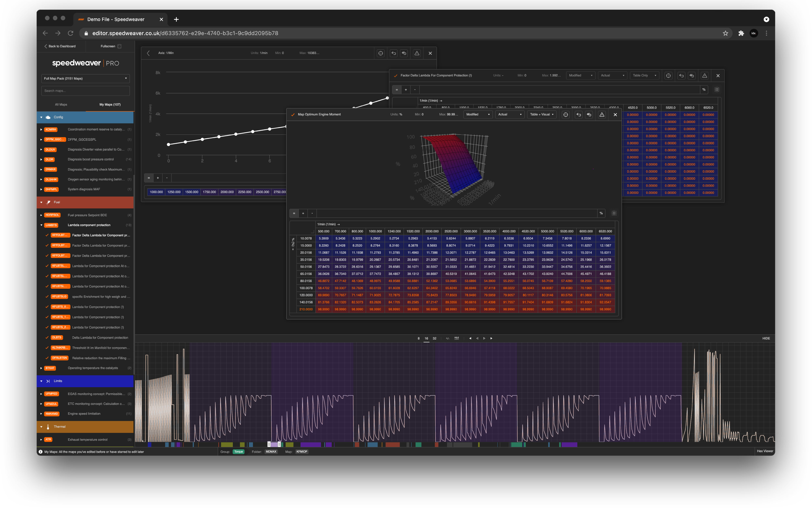
Task: Click the back chevron in the Axis 1/Min panel
Action: point(148,53)
